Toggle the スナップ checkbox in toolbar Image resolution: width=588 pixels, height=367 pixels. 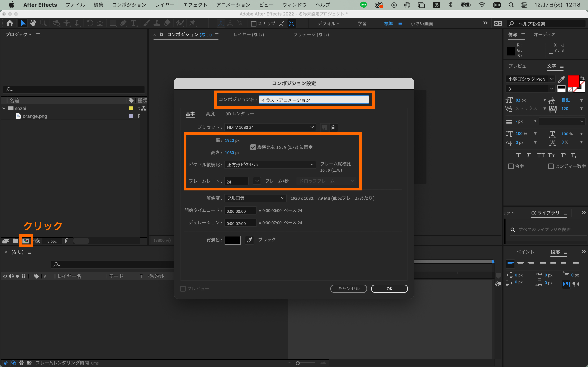[253, 23]
